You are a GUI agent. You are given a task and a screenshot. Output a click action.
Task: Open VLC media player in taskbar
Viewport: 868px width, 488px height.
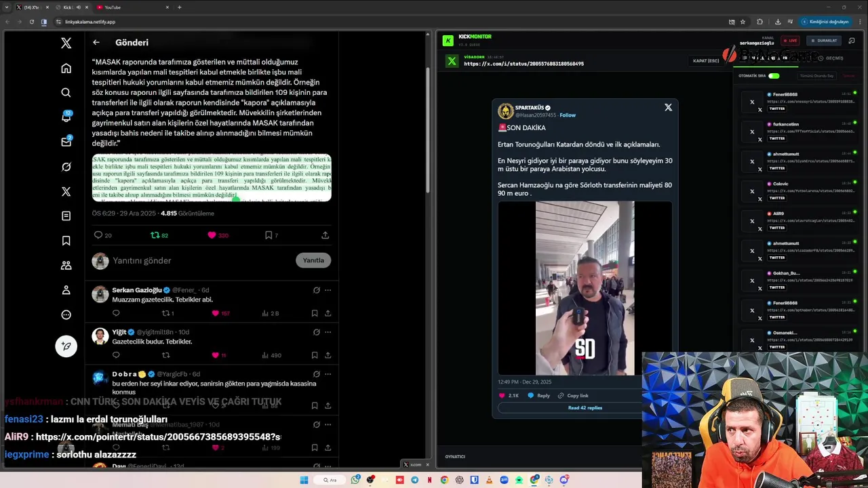coord(489,480)
